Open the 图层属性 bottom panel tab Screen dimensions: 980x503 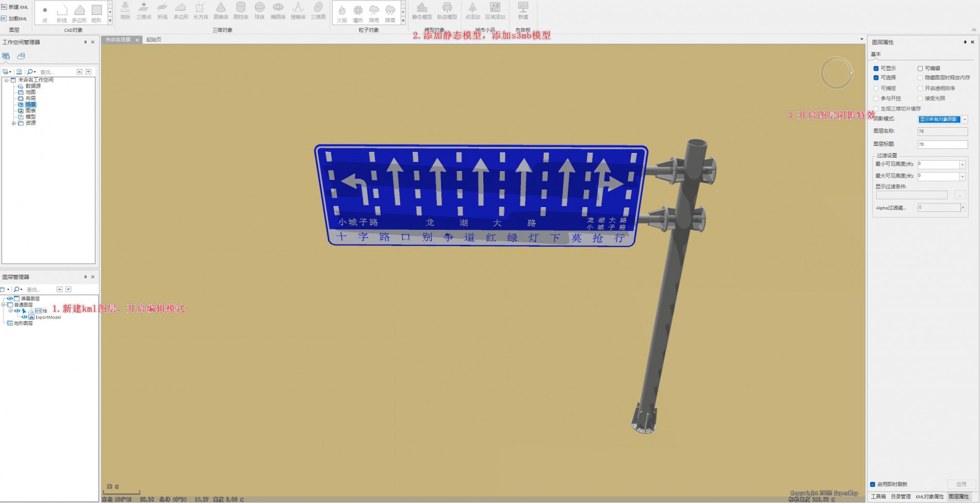click(959, 497)
